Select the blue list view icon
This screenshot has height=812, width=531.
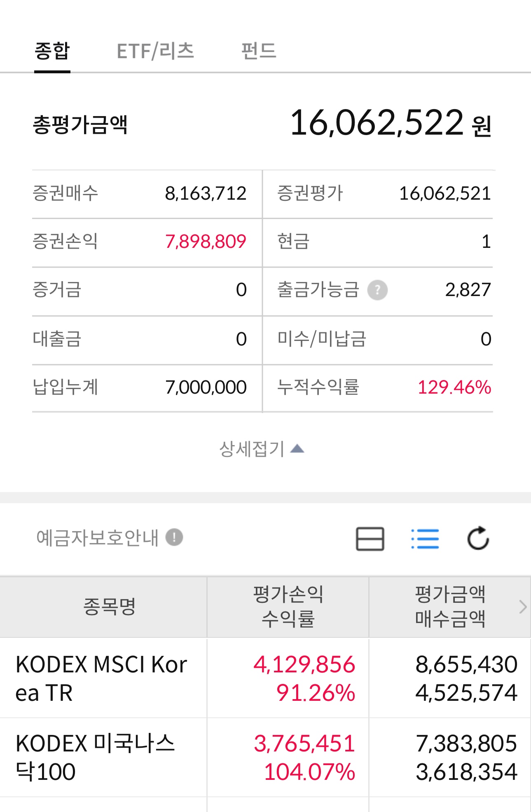click(425, 539)
